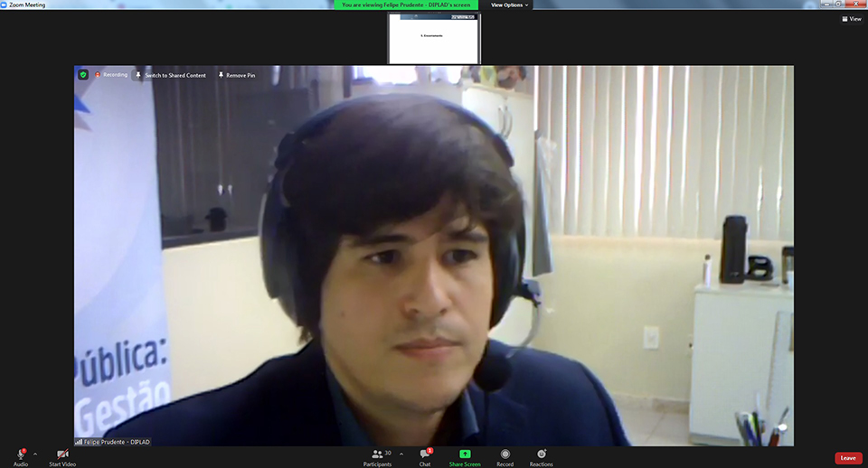This screenshot has width=868, height=468.
Task: Open the Chat panel
Action: pos(424,454)
